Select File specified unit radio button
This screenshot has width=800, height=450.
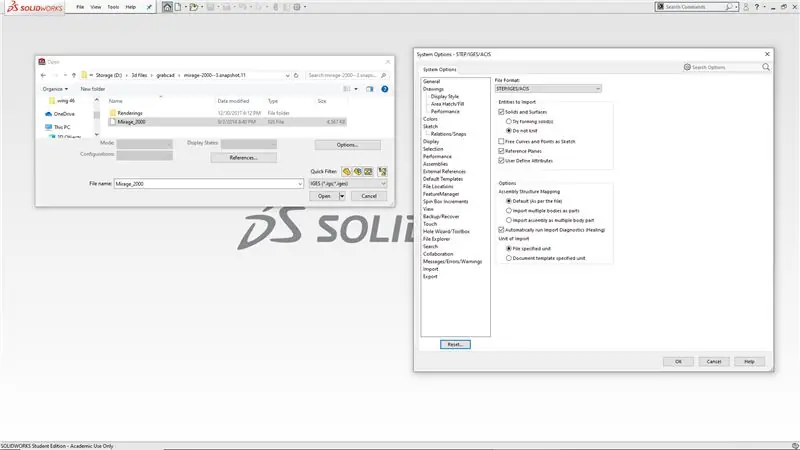509,248
